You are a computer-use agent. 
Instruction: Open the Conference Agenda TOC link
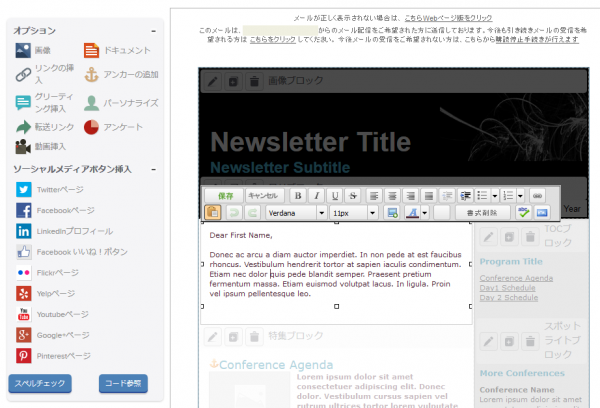(516, 278)
